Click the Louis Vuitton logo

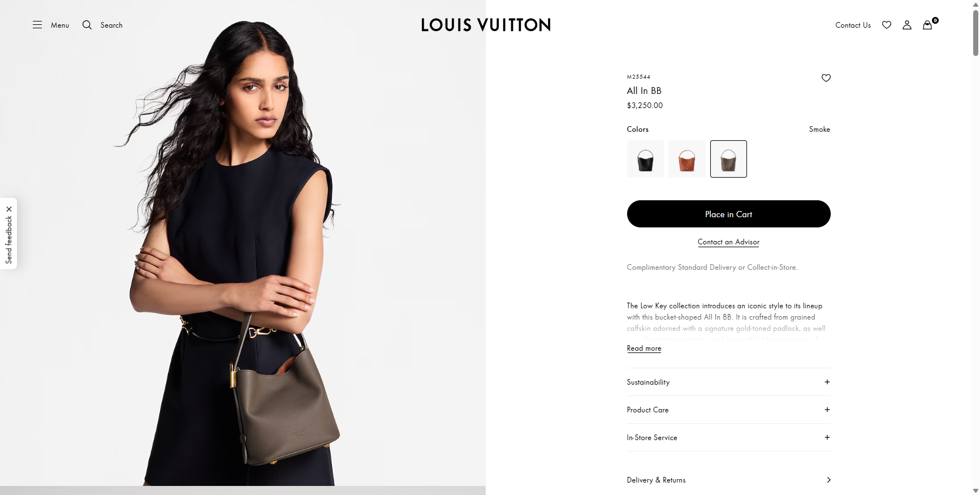click(486, 25)
